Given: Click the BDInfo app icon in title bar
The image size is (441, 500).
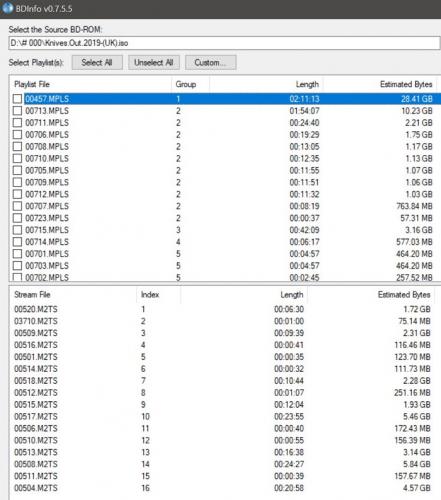Looking at the screenshot, I should point(7,8).
